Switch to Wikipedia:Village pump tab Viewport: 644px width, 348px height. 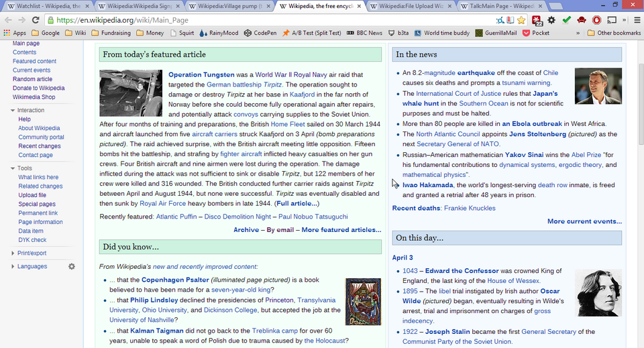[229, 6]
